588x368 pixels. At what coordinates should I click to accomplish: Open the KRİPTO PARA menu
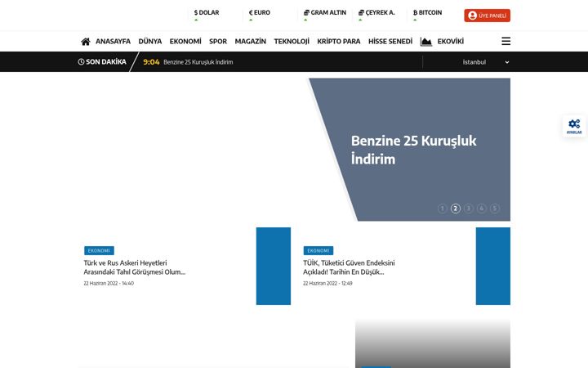pos(339,42)
